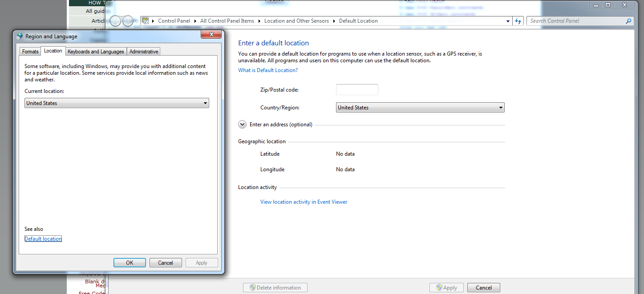This screenshot has width=644, height=294.
Task: Click OK in Region and Language dialog
Action: click(x=130, y=263)
